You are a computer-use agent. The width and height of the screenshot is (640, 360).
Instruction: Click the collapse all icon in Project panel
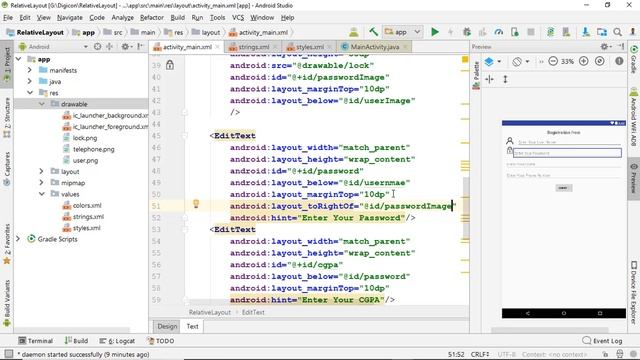click(x=109, y=47)
